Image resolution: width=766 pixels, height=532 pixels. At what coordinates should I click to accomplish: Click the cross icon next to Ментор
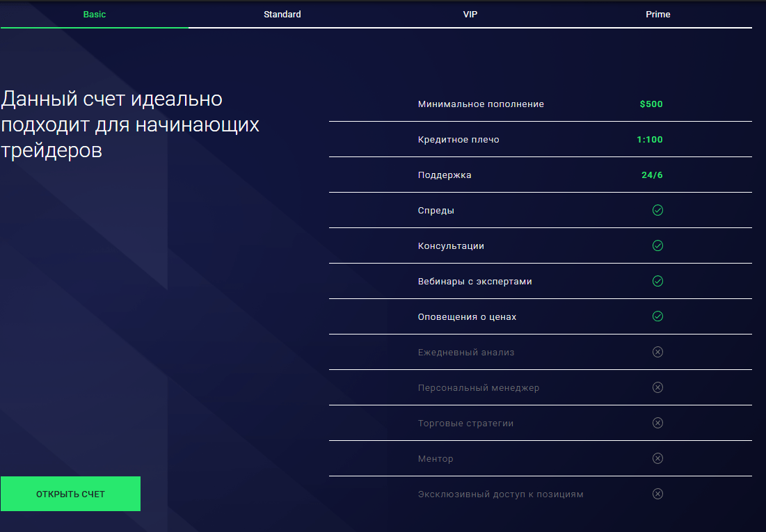point(657,458)
